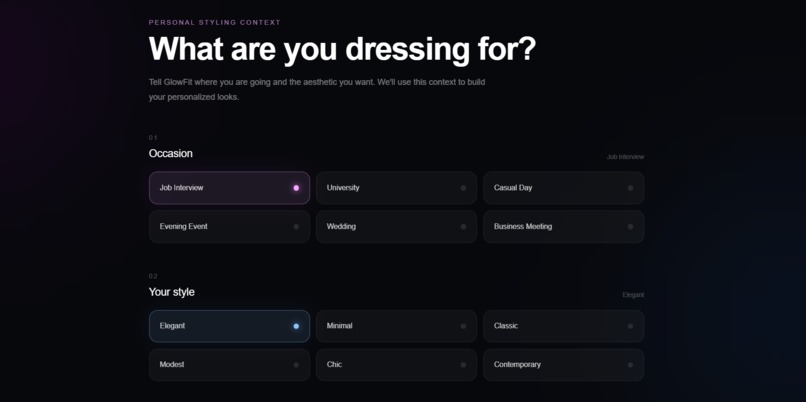Click the '01' step number label
Screen dimensions: 806x402
pyautogui.click(x=153, y=138)
